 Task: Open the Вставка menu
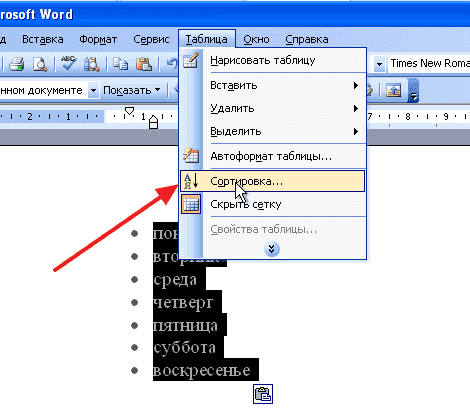tap(43, 39)
